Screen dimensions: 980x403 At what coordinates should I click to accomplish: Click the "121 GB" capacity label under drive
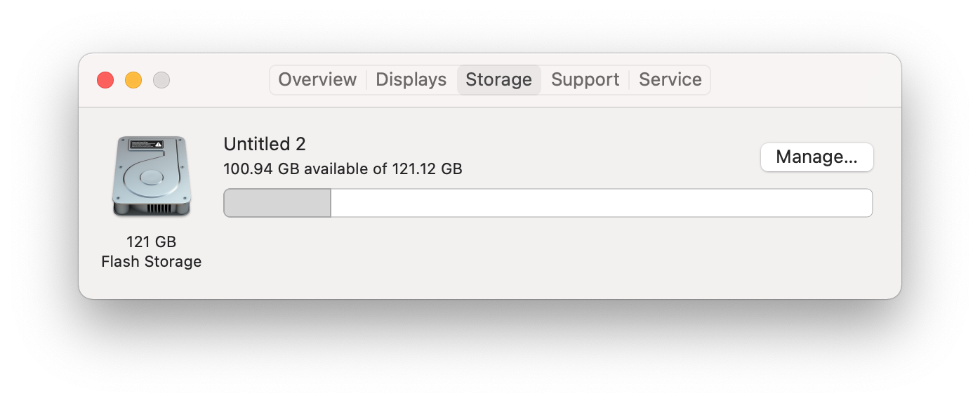(x=151, y=242)
